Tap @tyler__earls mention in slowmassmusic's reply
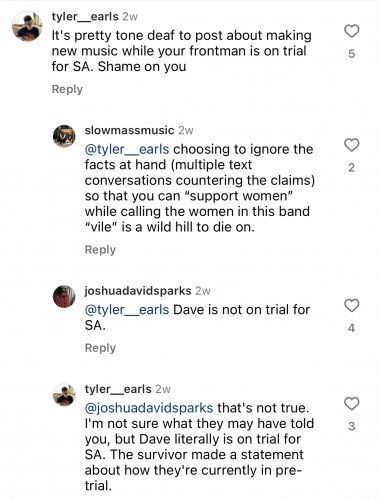The width and height of the screenshot is (379, 500). click(127, 149)
